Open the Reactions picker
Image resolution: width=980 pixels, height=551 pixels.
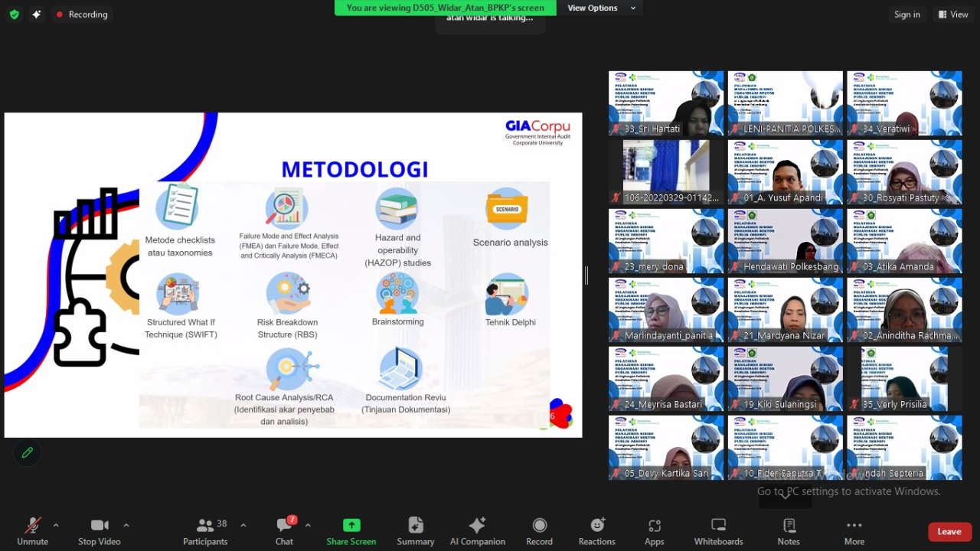(596, 531)
